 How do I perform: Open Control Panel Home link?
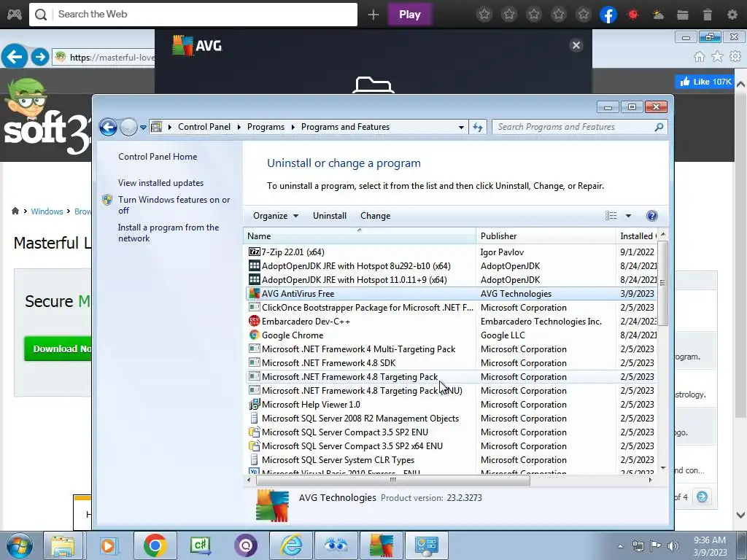[x=158, y=157]
